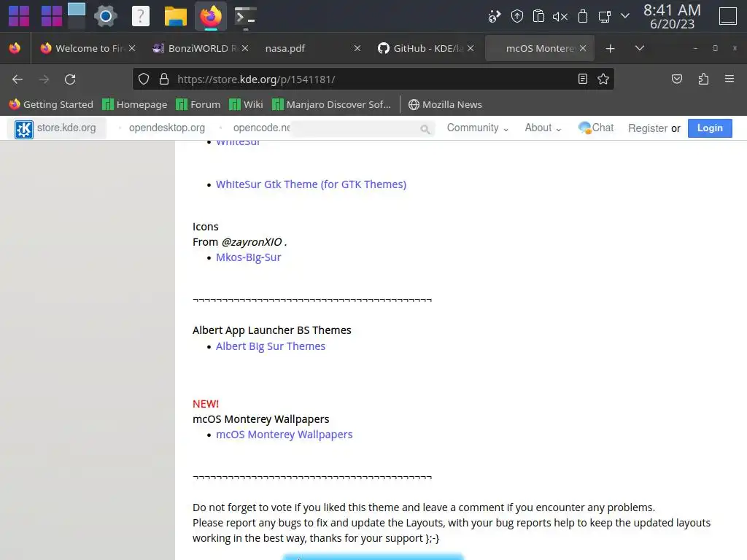Open the Mkos-Big-Sur icons link
747x560 pixels.
248,257
